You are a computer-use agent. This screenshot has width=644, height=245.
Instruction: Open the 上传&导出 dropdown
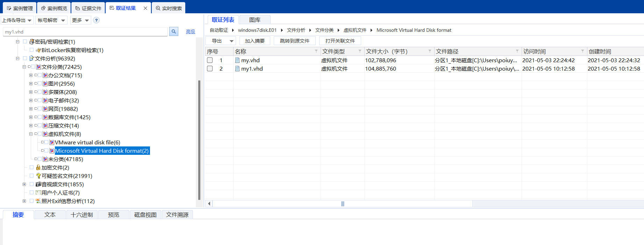tap(17, 20)
